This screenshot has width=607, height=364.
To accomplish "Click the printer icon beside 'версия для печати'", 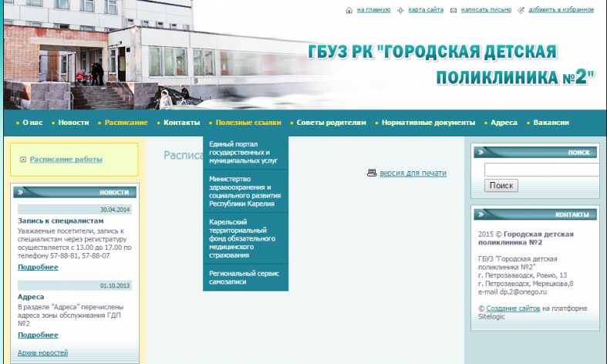I will (x=372, y=173).
